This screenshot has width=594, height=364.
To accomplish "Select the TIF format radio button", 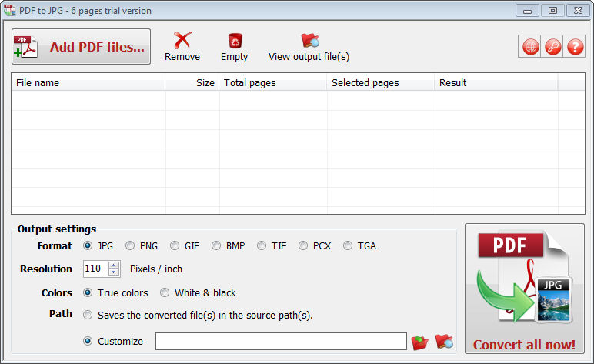I will click(x=262, y=245).
